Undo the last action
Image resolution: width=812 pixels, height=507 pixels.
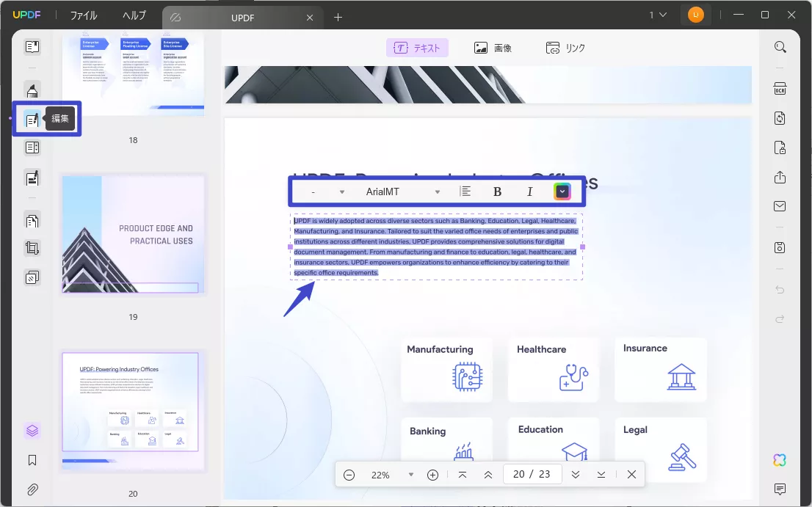pos(780,290)
